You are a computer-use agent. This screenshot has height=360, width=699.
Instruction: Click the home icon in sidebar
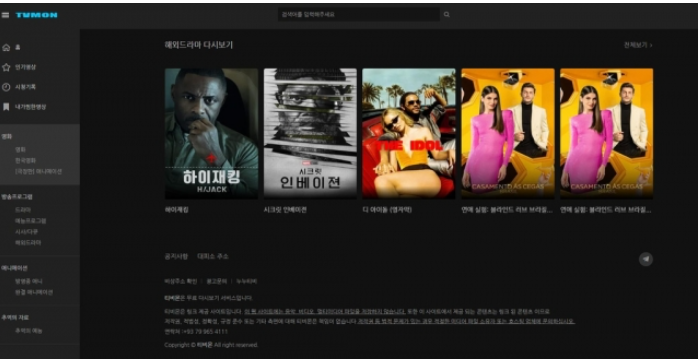pos(6,47)
